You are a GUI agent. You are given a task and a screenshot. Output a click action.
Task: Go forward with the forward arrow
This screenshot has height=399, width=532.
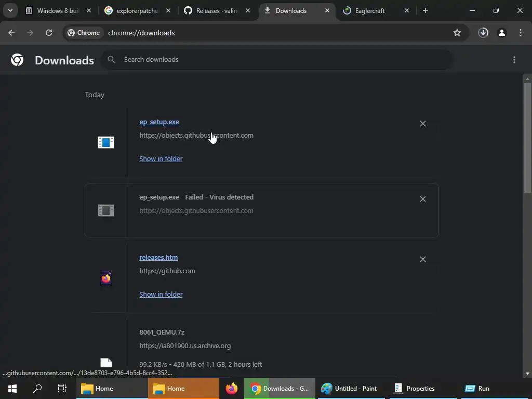pos(30,33)
